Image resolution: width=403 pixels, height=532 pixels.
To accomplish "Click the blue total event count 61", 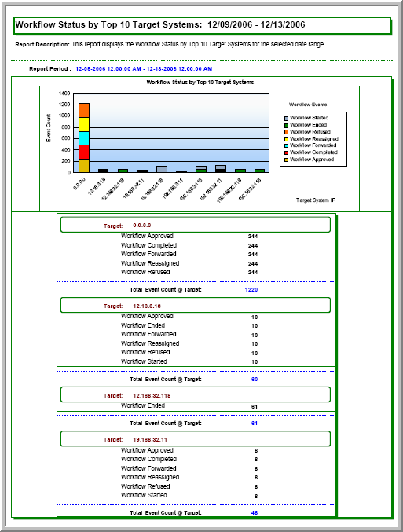I will pyautogui.click(x=255, y=424).
